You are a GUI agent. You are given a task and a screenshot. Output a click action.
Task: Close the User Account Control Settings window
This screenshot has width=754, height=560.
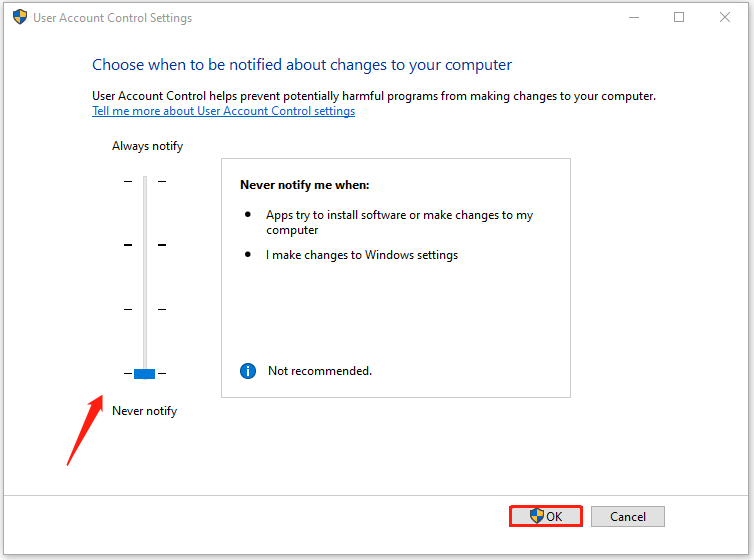click(x=725, y=17)
